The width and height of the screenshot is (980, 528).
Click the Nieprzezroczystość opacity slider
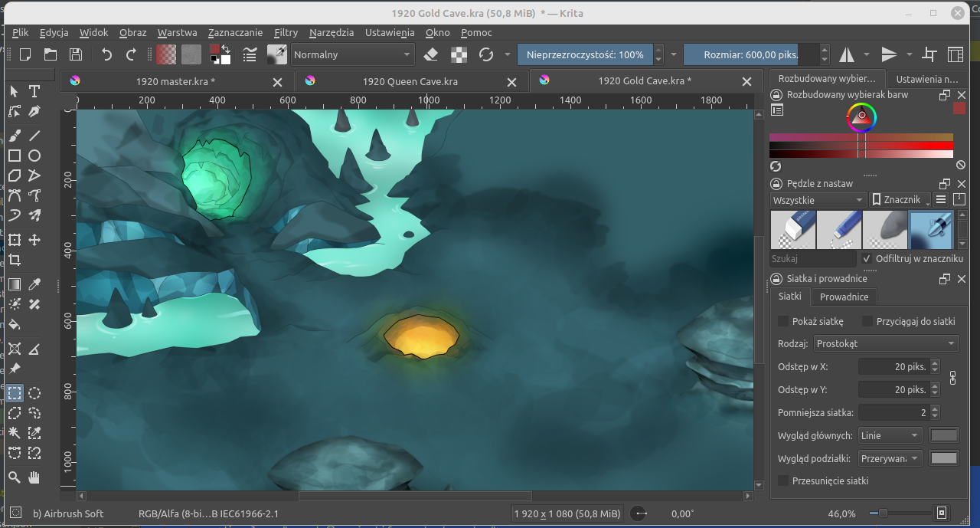click(x=585, y=54)
